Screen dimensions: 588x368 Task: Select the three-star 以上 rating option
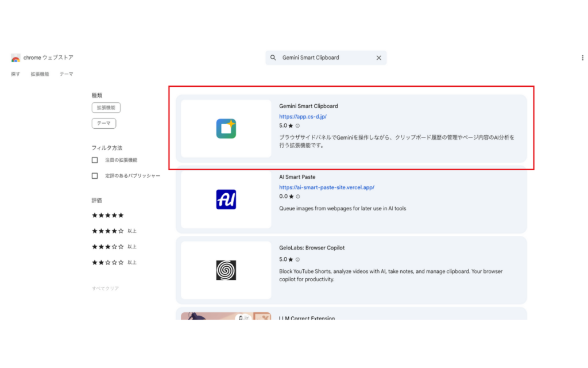click(107, 246)
